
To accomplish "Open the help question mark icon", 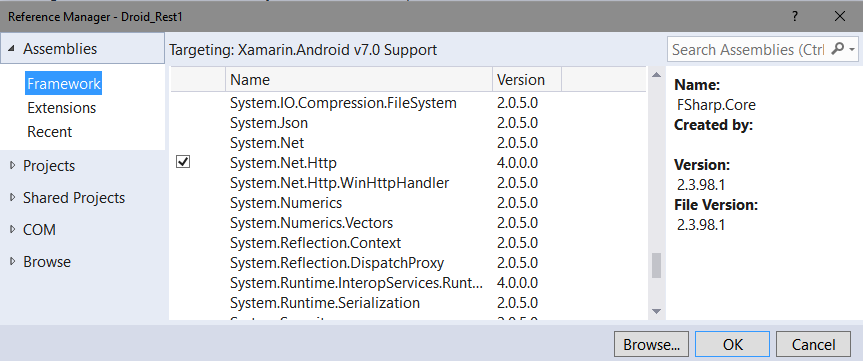I will pos(795,17).
